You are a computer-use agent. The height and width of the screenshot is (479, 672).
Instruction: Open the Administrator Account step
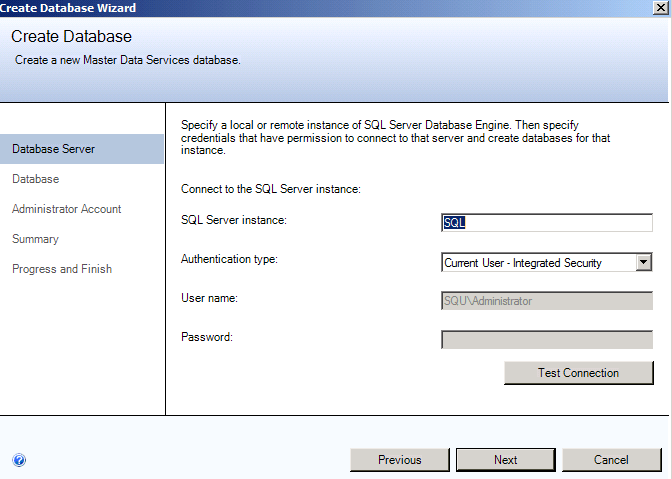[67, 209]
